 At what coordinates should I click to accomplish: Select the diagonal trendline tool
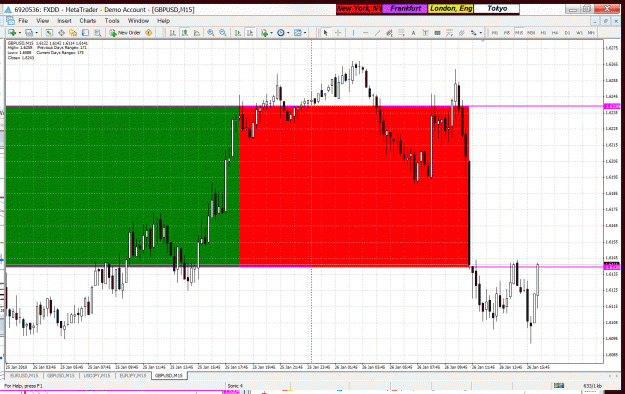(377, 33)
